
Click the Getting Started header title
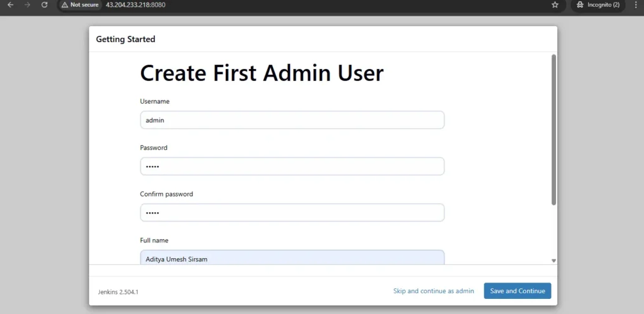125,39
